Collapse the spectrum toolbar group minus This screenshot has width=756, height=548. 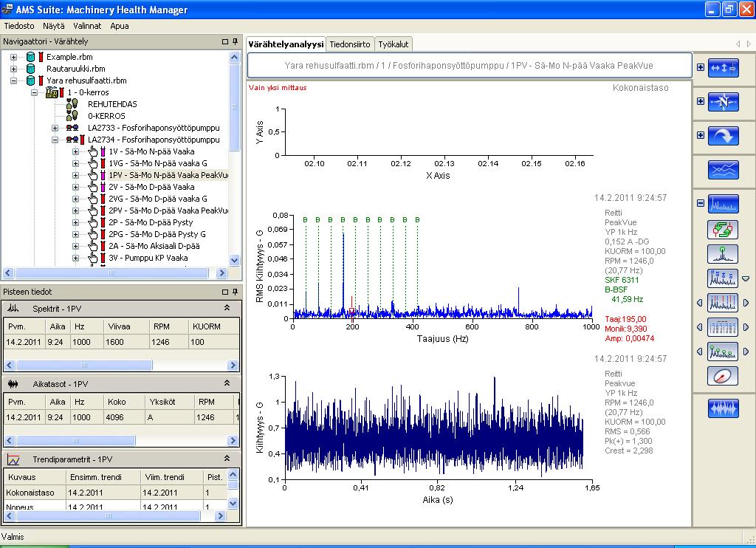(x=701, y=203)
